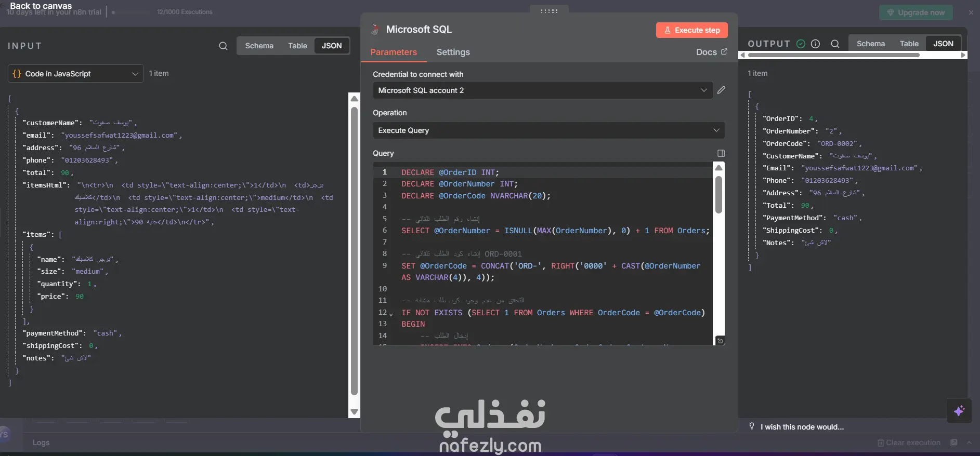Image resolution: width=980 pixels, height=456 pixels.
Task: Click the green success check icon beside OUTPUT
Action: click(x=801, y=44)
